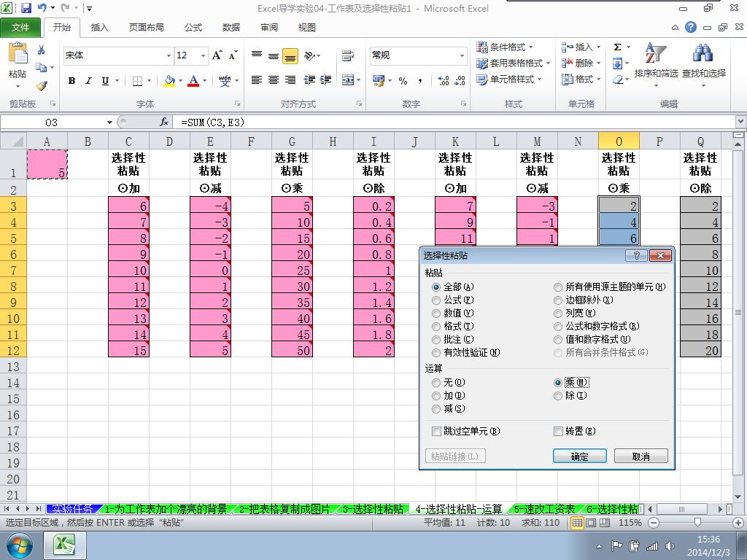The height and width of the screenshot is (560, 747).
Task: Select the Format Painter brush
Action: point(42,86)
